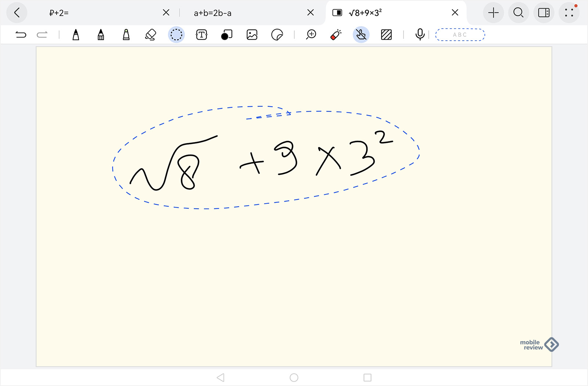Click the lasso selection tool
The height and width of the screenshot is (386, 588).
[x=176, y=35]
